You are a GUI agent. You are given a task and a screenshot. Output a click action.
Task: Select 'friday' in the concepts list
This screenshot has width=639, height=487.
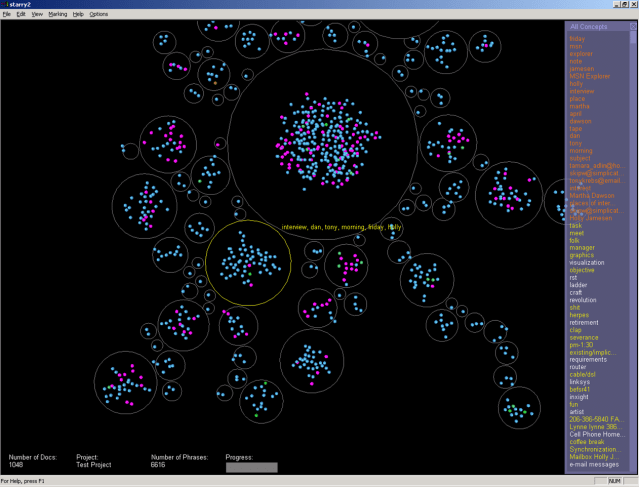click(x=577, y=39)
